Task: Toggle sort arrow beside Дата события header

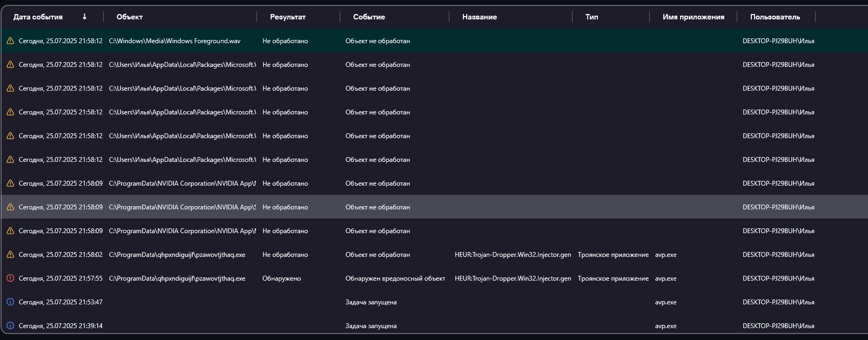Action: coord(84,17)
